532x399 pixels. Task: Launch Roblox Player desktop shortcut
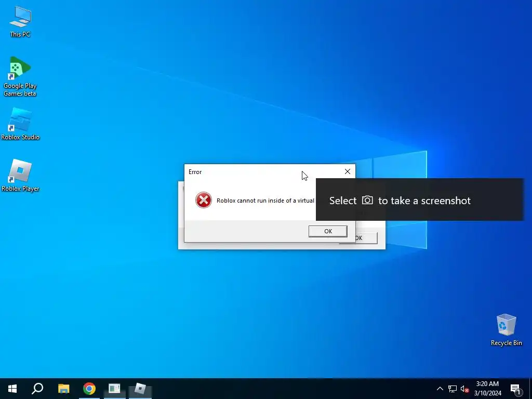pyautogui.click(x=20, y=176)
